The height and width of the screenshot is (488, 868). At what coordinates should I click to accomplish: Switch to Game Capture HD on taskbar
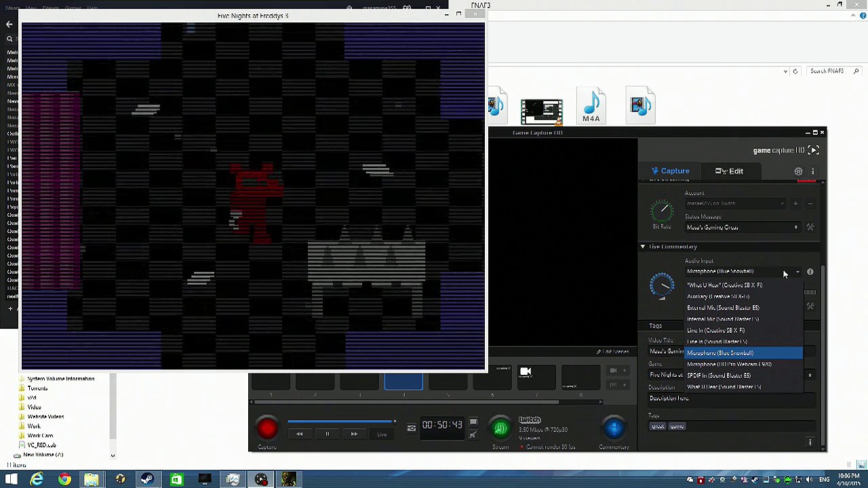[x=261, y=480]
